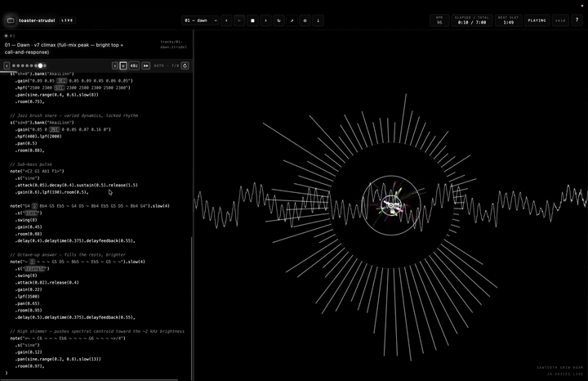
Task: Select the highlighted seventh version dot
Action: [40, 65]
